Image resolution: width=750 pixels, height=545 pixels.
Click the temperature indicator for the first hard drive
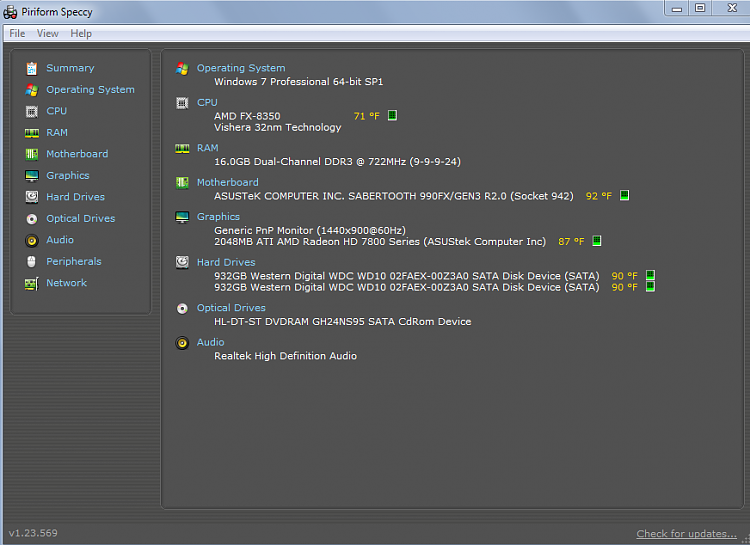pyautogui.click(x=650, y=275)
